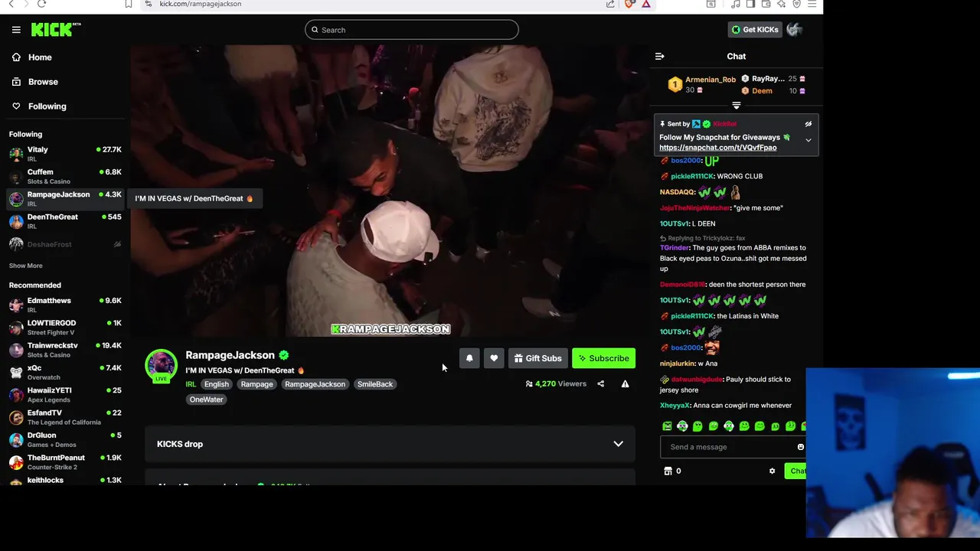Click Get KICKs button
Viewport: 980px width, 551px height.
pyautogui.click(x=754, y=30)
